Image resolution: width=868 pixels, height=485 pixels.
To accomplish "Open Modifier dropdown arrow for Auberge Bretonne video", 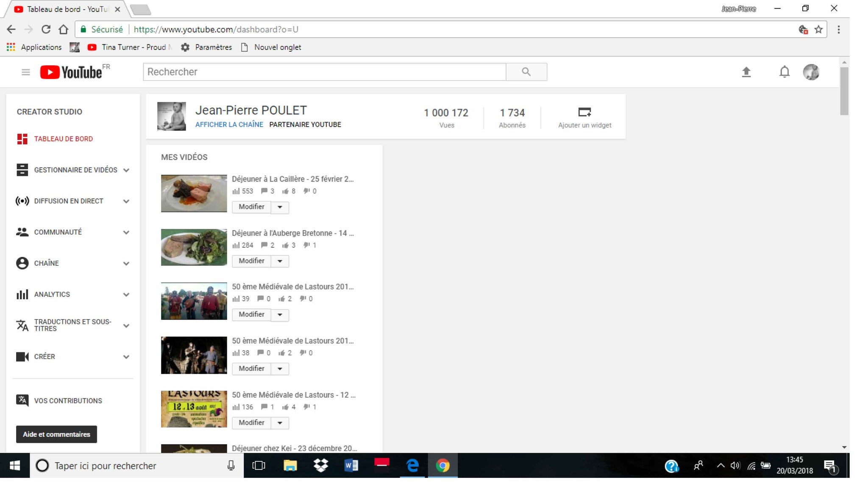I will (280, 261).
